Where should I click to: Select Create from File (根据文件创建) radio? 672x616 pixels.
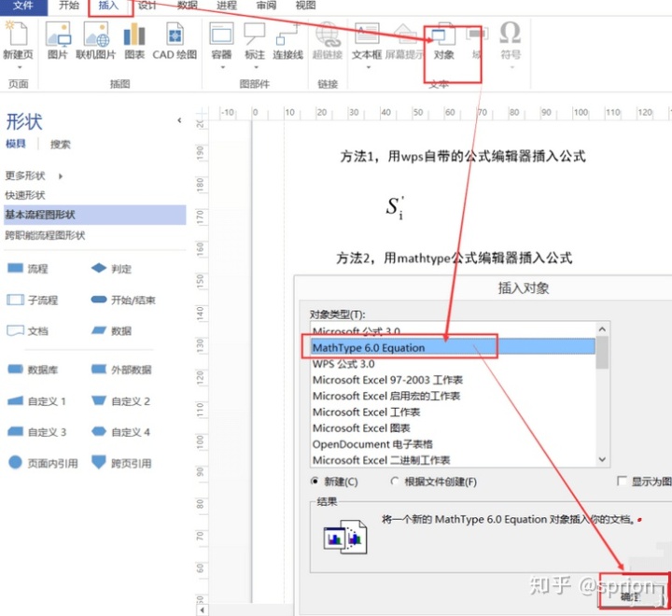pyautogui.click(x=395, y=482)
